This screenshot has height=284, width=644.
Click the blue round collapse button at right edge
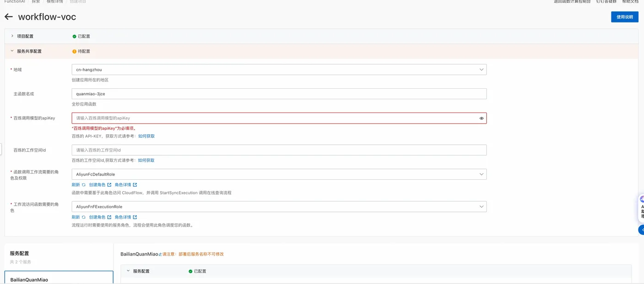pos(642,229)
